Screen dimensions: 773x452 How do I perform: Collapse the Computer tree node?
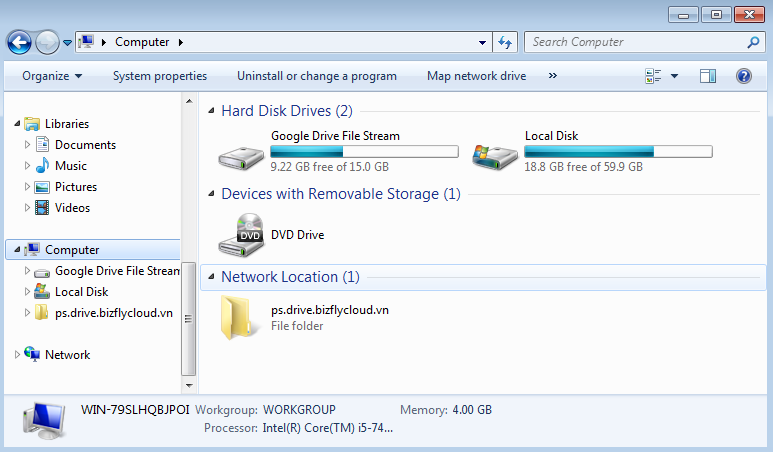(x=17, y=249)
